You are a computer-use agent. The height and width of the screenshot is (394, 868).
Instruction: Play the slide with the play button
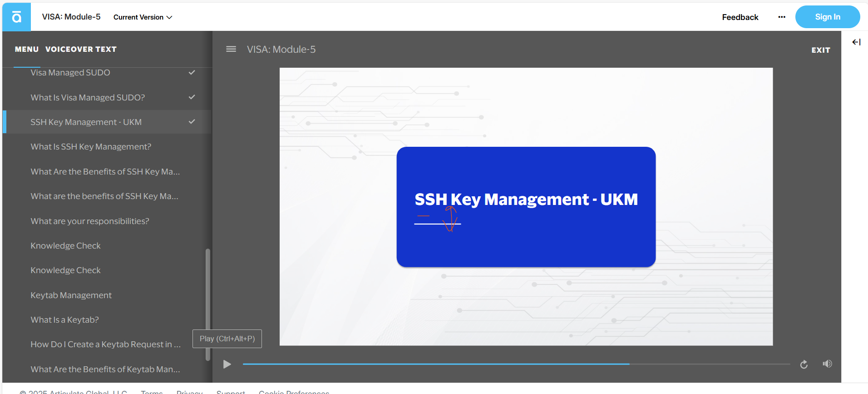pyautogui.click(x=227, y=364)
